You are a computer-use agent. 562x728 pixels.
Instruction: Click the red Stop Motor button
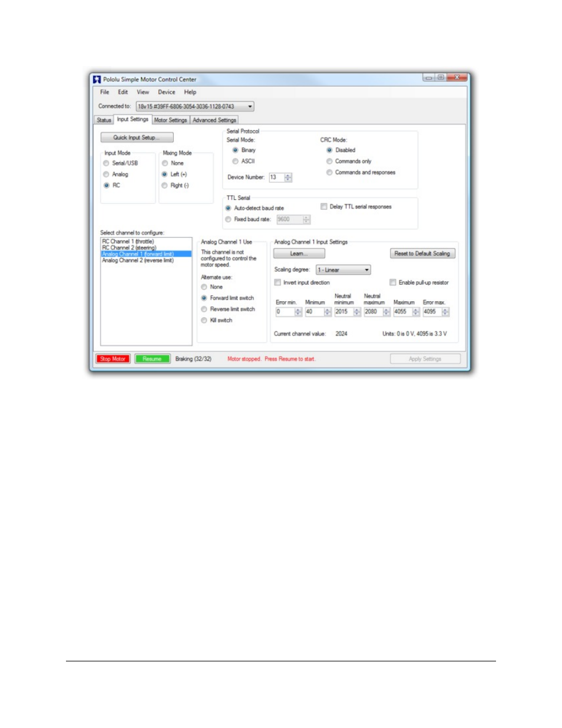click(113, 359)
